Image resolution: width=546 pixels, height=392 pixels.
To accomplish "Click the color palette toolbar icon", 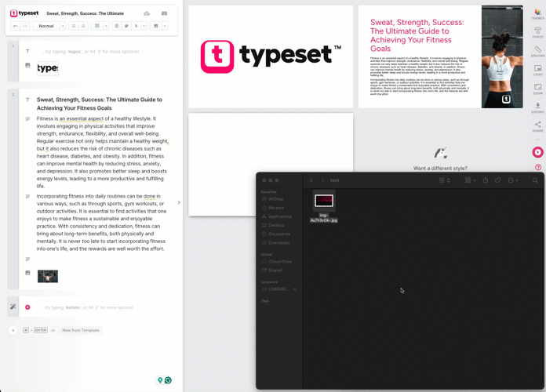I will tap(126, 26).
